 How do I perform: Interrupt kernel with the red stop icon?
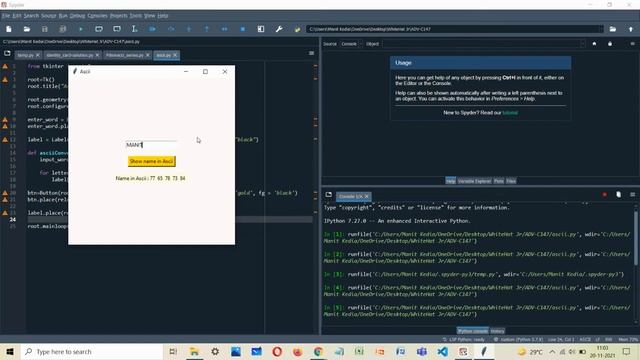[x=604, y=195]
